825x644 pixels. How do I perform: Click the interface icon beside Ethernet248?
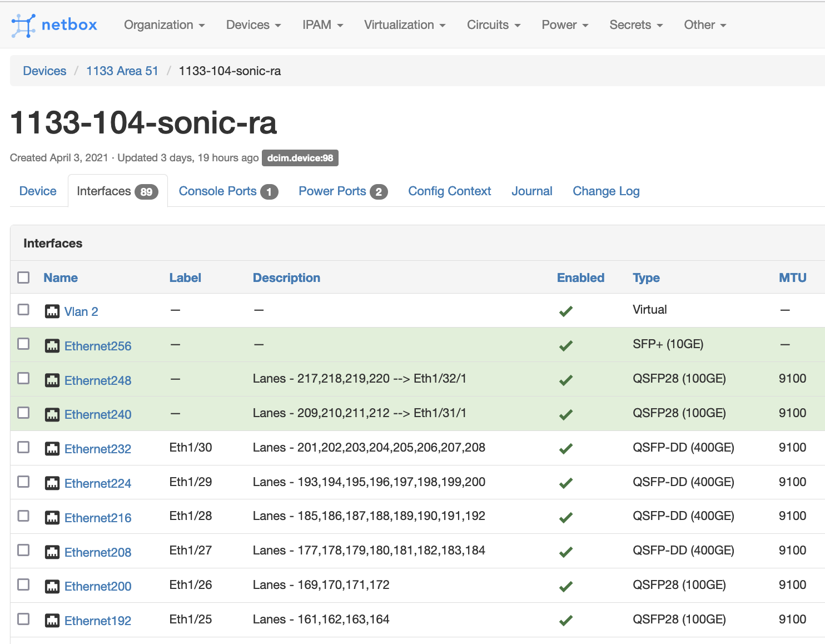click(52, 380)
